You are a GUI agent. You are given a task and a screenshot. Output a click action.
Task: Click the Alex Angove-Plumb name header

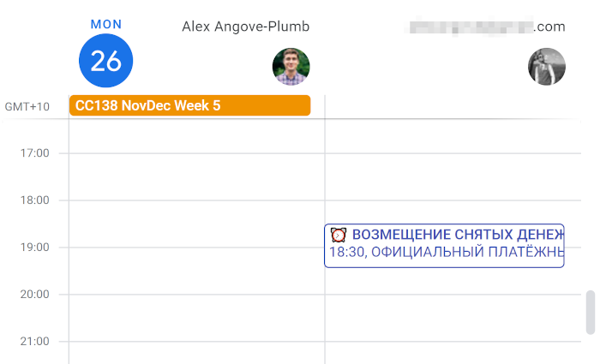pyautogui.click(x=245, y=27)
